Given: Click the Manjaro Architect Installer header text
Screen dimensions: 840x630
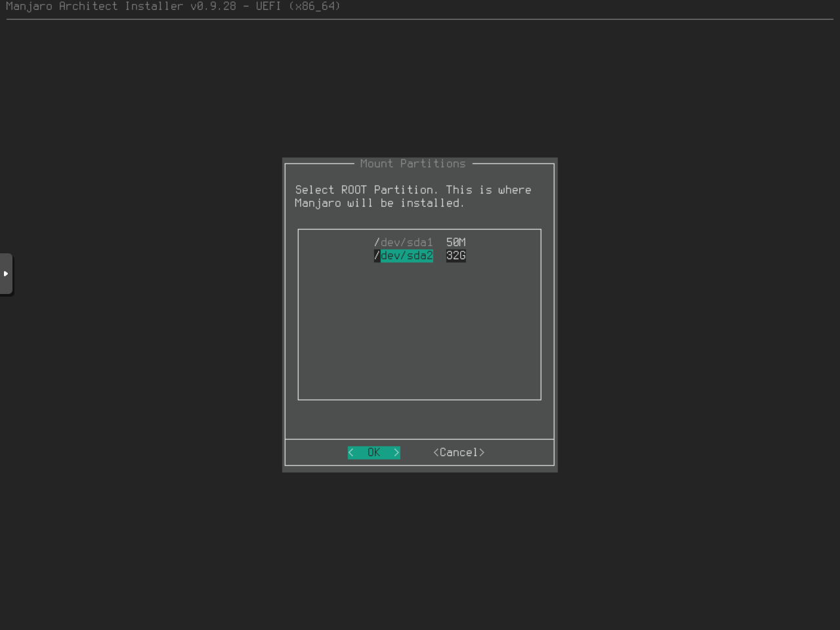Looking at the screenshot, I should 94,6.
